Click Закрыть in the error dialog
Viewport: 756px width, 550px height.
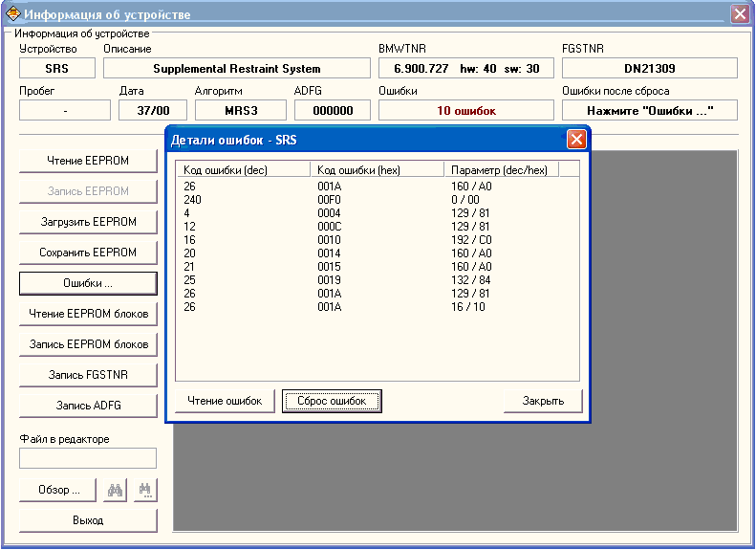[x=543, y=401]
